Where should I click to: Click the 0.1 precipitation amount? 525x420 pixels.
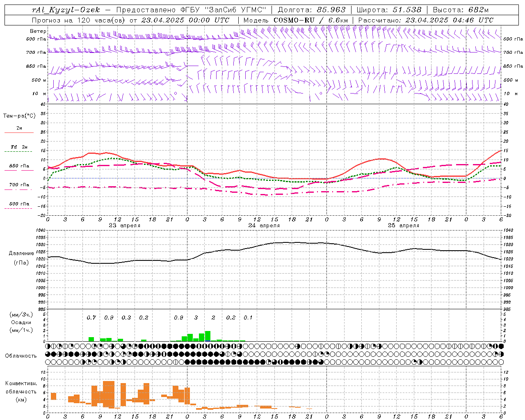click(x=248, y=317)
